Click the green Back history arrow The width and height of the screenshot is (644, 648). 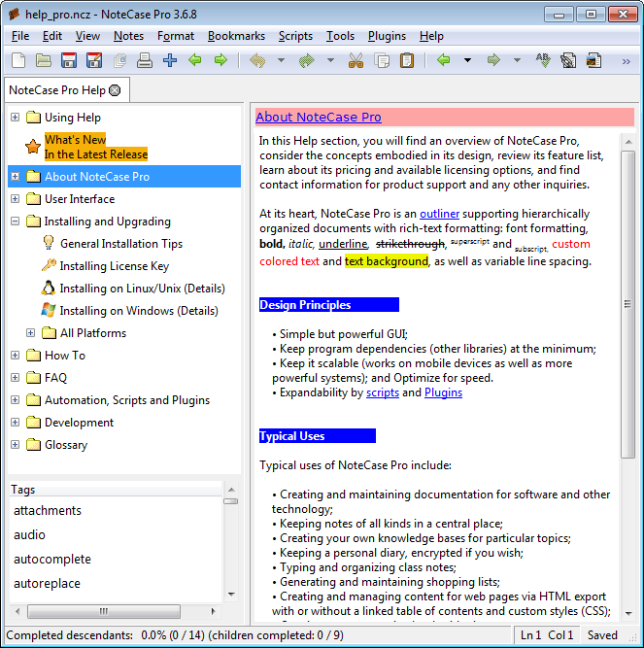point(444,60)
